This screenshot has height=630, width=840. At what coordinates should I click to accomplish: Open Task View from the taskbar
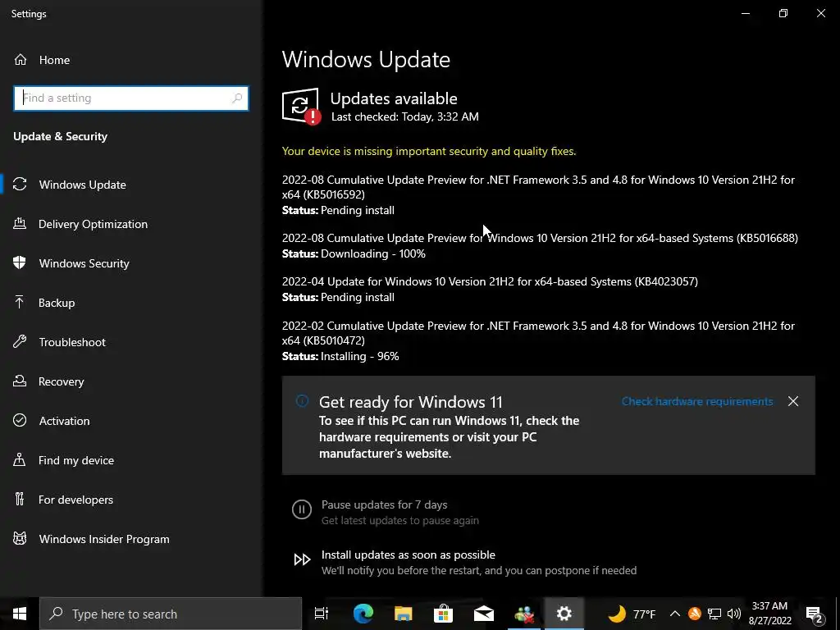322,614
